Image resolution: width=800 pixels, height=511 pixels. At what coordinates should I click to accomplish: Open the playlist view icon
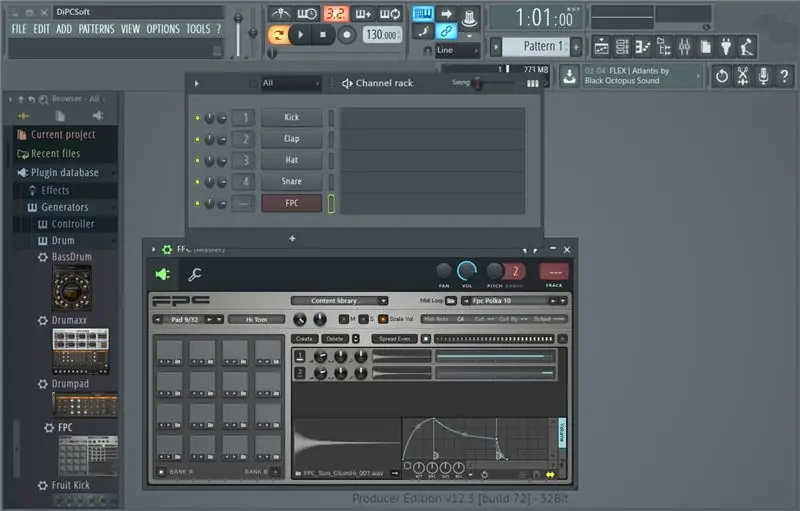(x=602, y=47)
